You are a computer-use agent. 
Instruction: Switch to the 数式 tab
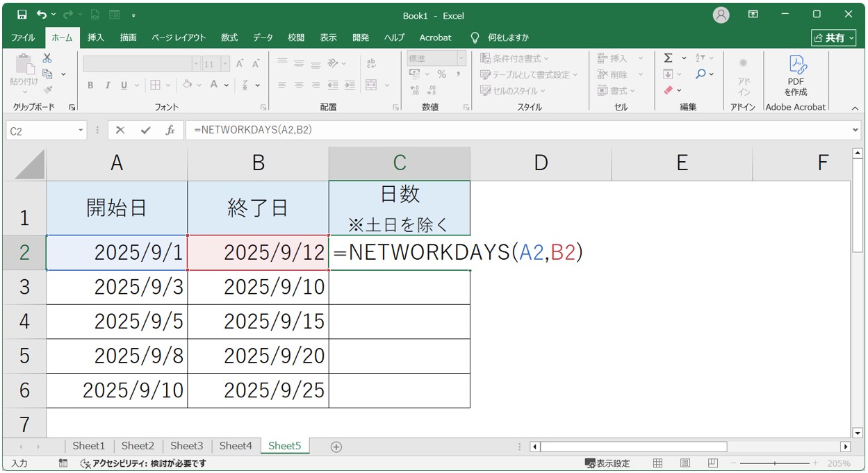(x=229, y=38)
